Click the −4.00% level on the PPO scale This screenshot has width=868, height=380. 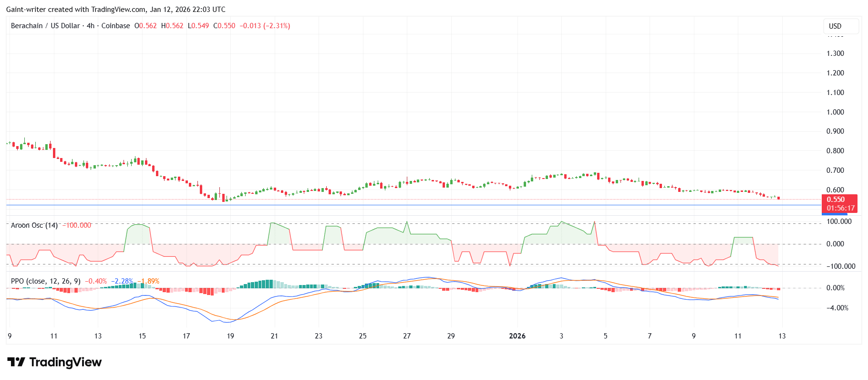pos(837,308)
